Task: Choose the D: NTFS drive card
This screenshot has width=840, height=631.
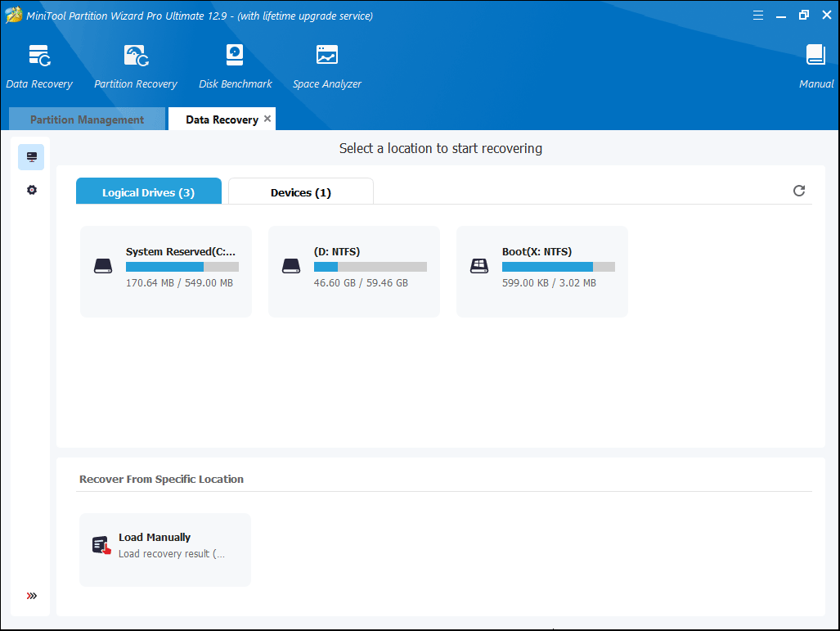Action: 353,271
